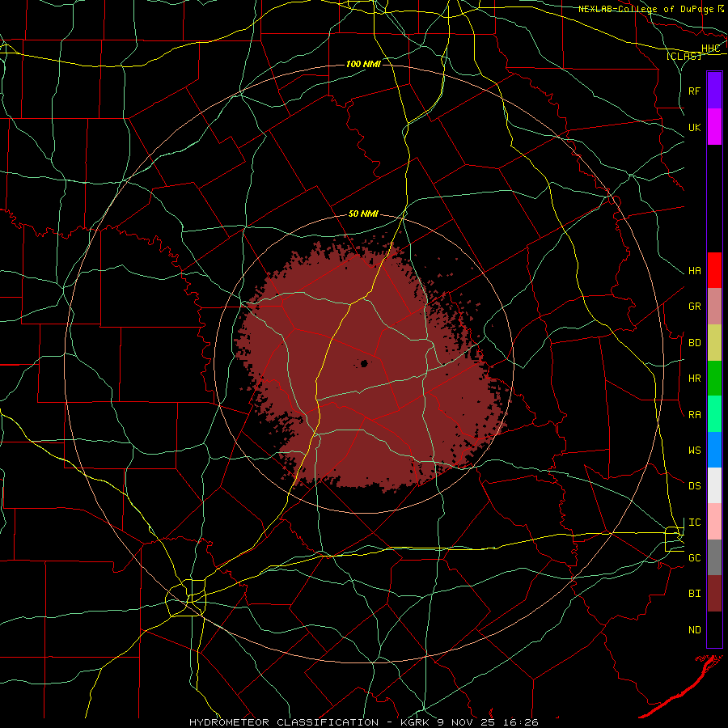Click the HHC product label
The width and height of the screenshot is (728, 728).
711,49
